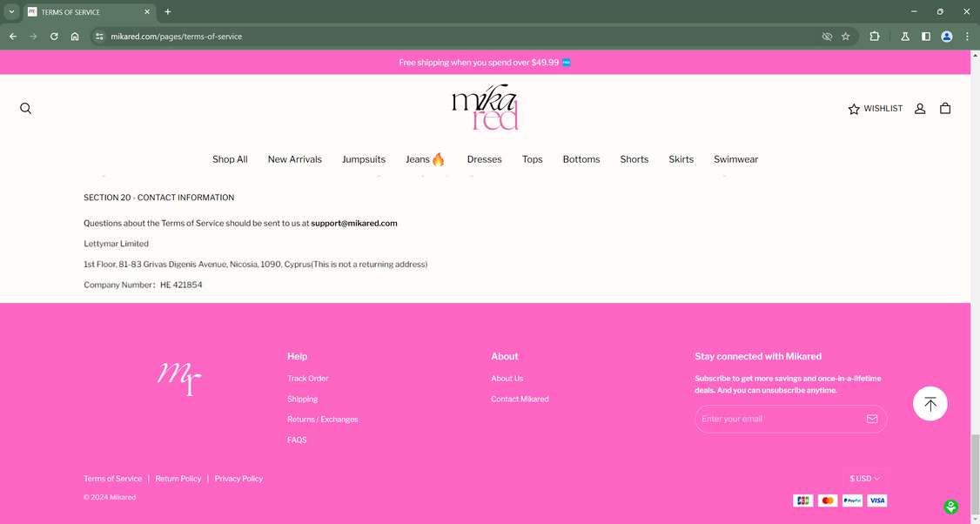The width and height of the screenshot is (980, 524).
Task: Open the $ USD currency dropdown
Action: (x=863, y=478)
